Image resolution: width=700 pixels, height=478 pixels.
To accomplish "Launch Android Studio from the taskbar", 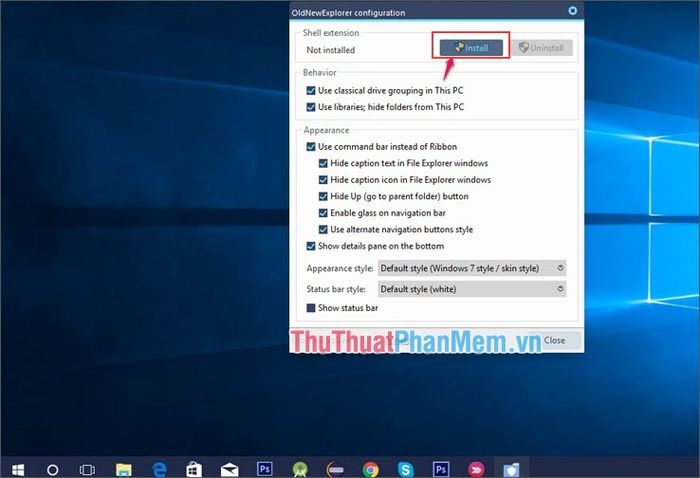I will pos(300,470).
